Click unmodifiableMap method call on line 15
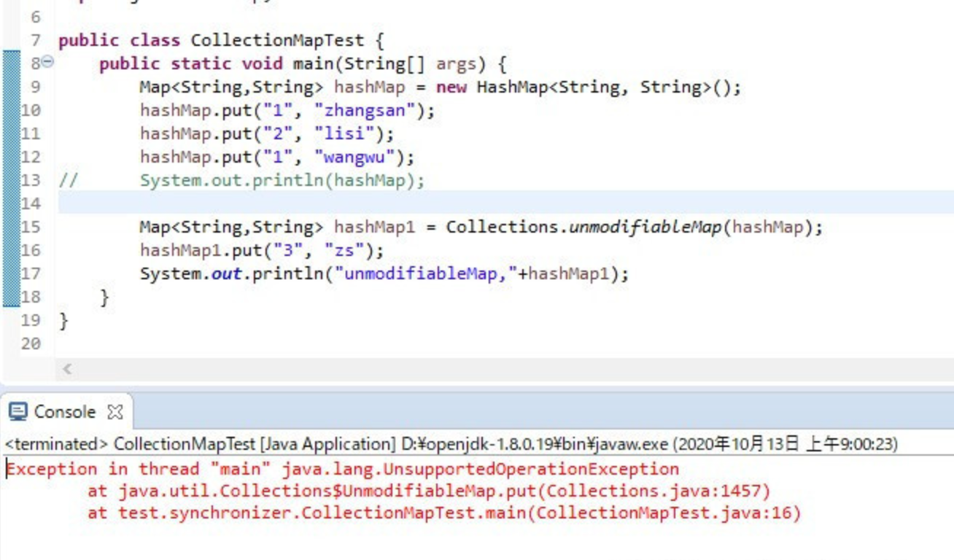954x560 pixels. tap(645, 227)
